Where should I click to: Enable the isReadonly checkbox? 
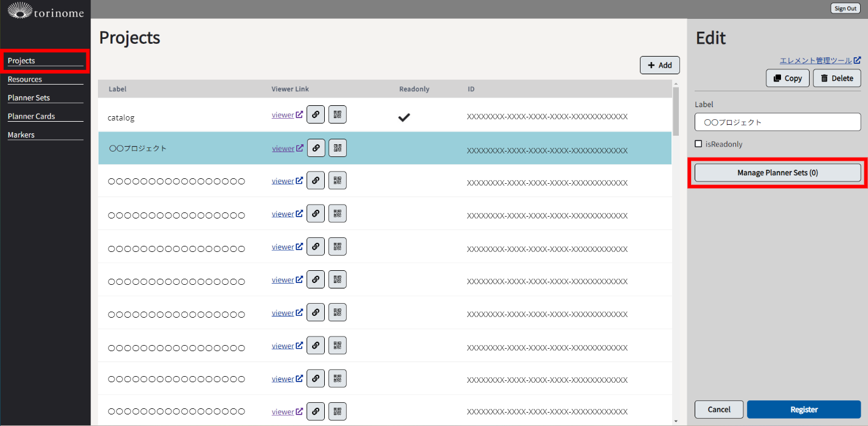tap(698, 144)
